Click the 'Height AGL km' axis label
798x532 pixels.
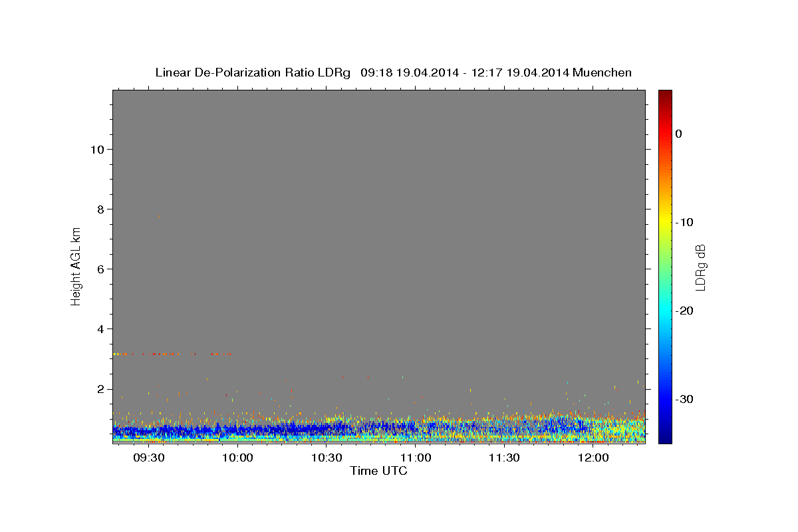tap(76, 266)
